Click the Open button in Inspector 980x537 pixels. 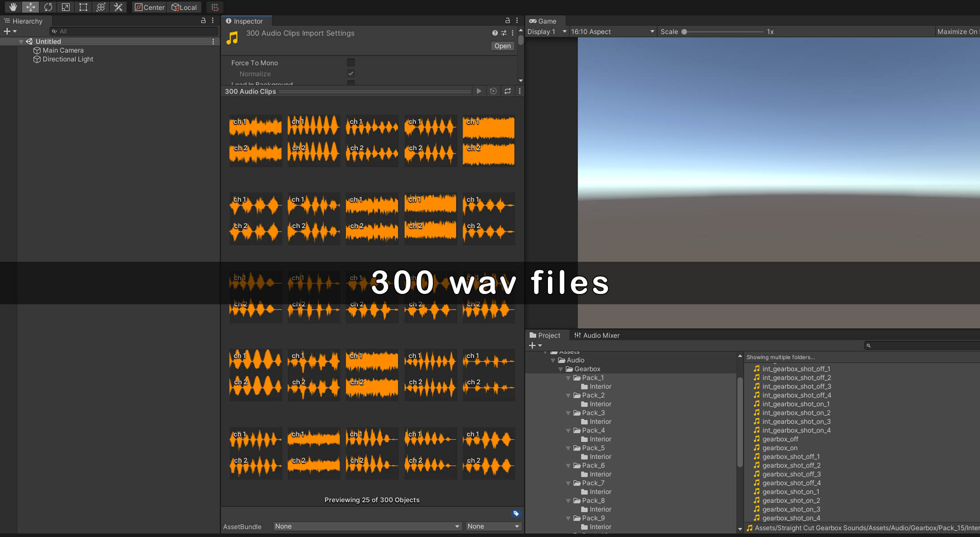click(502, 46)
